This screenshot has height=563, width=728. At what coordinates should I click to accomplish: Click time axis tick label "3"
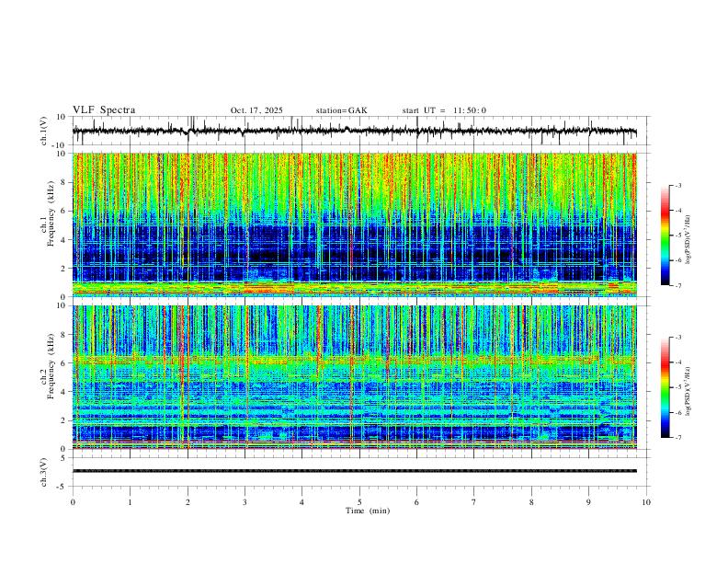[x=245, y=502]
